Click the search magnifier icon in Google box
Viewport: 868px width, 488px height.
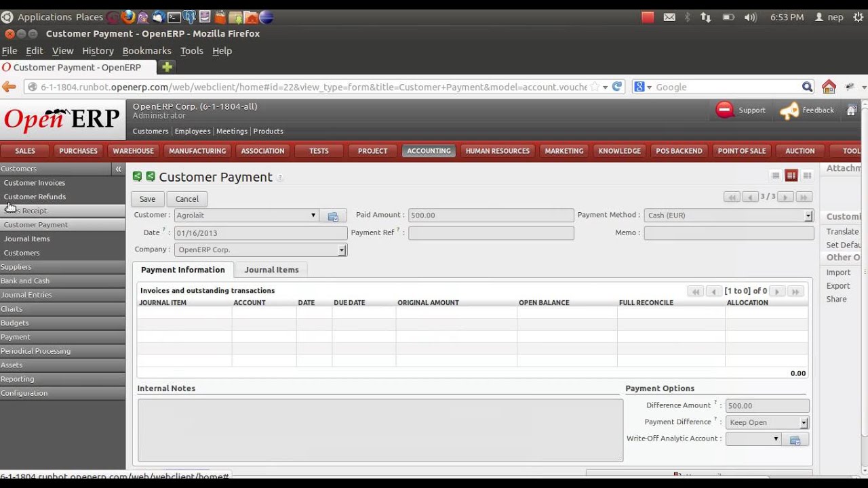point(807,87)
